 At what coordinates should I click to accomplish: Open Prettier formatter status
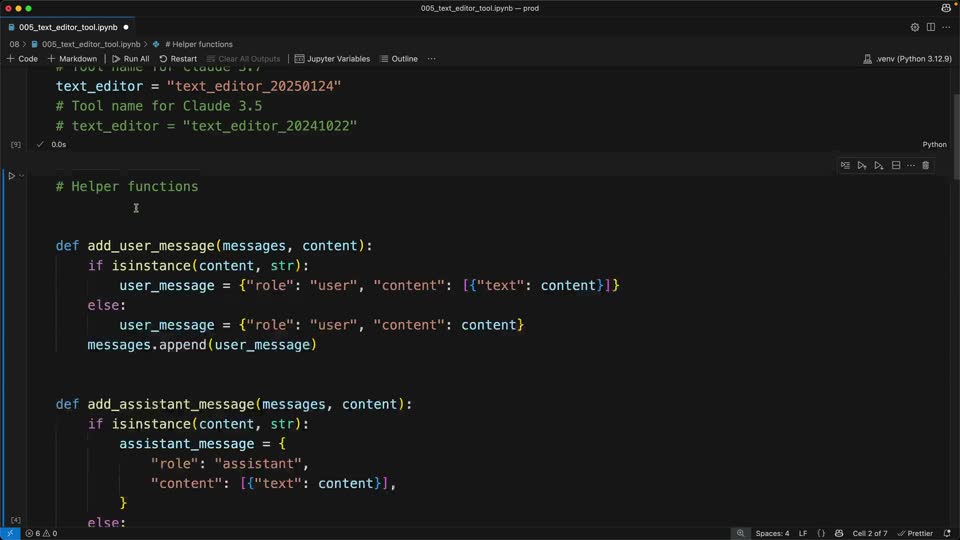(915, 533)
